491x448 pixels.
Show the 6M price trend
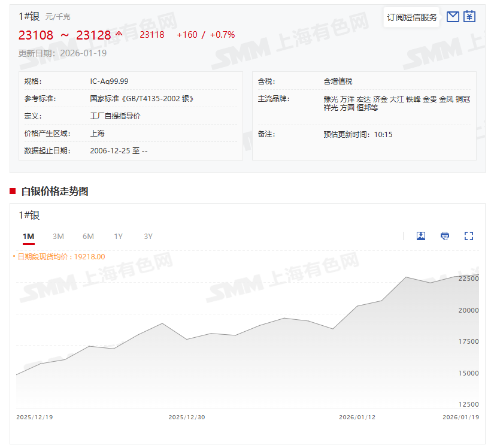pos(88,237)
